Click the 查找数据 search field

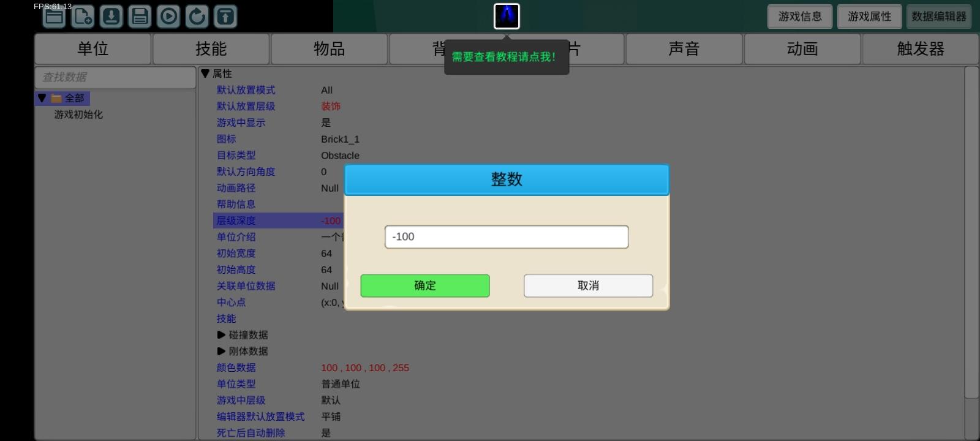tap(115, 77)
